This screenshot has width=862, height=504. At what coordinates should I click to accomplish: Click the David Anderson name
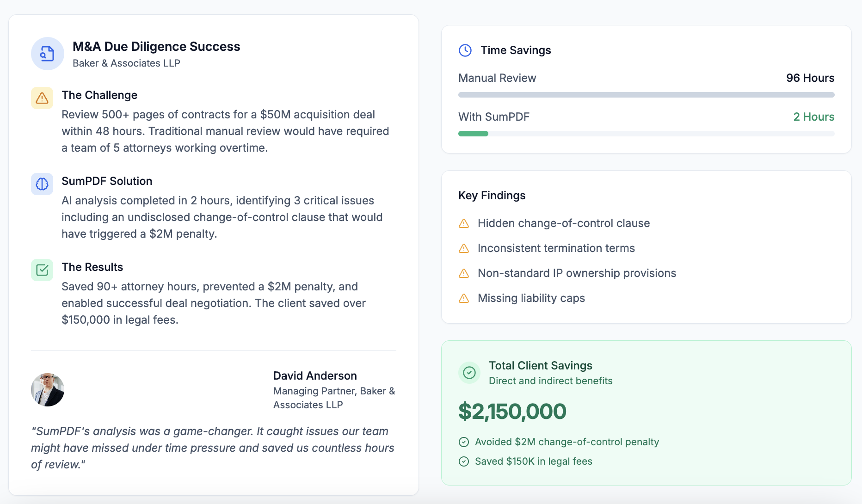pos(315,376)
